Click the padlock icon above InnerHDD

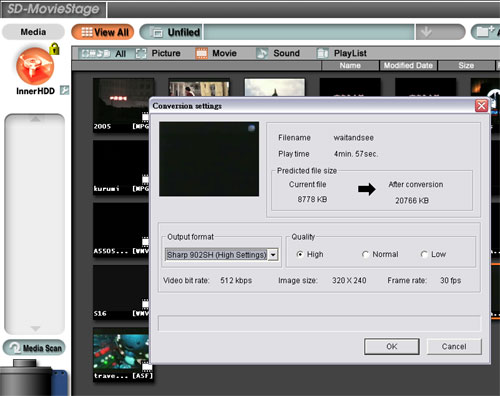54,49
